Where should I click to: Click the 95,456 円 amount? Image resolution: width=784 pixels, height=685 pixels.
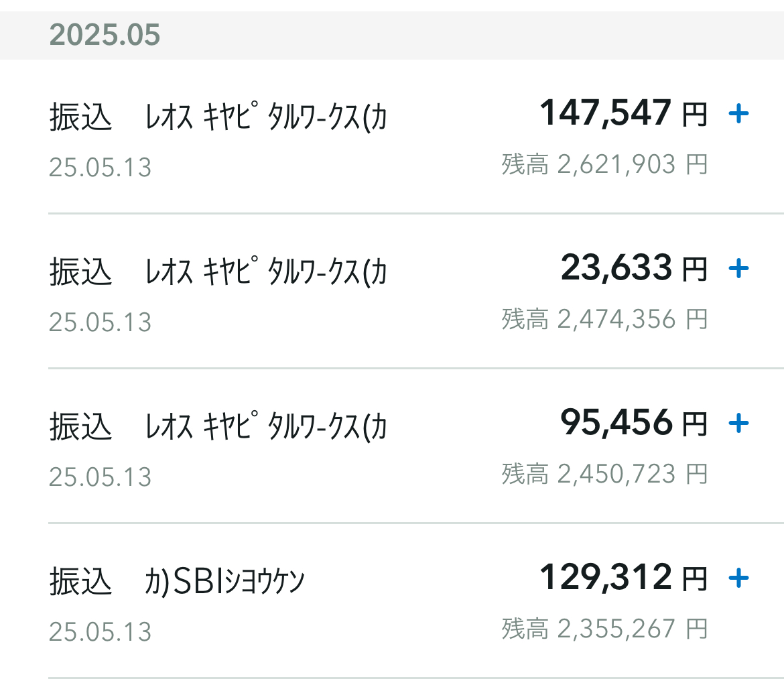[634, 422]
